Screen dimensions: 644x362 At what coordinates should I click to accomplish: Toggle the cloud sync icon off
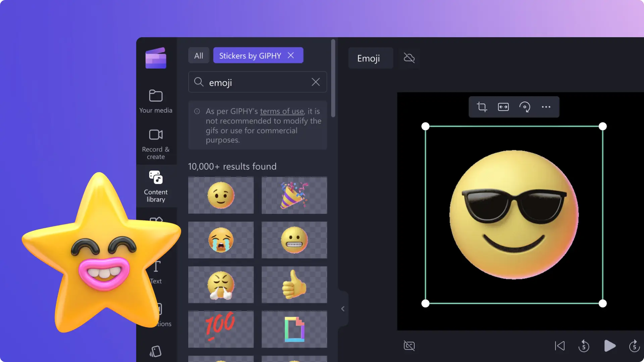(x=409, y=58)
